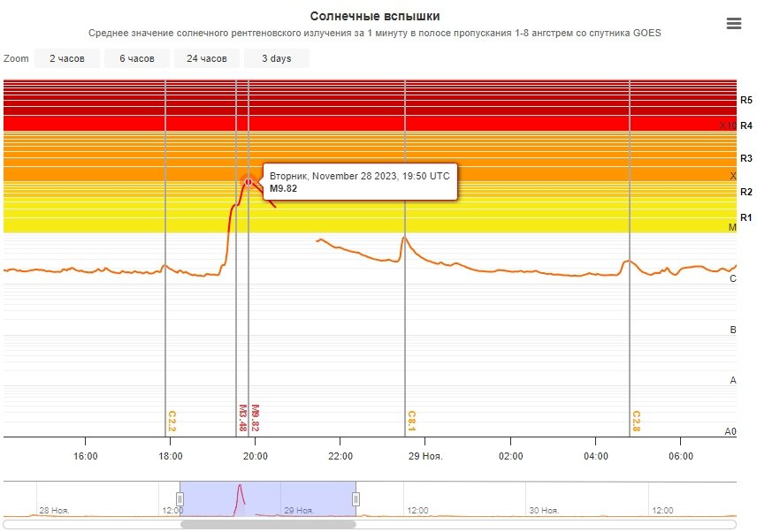Click the horizontal scrollbar thumb
The height and width of the screenshot is (532, 757).
click(268, 524)
